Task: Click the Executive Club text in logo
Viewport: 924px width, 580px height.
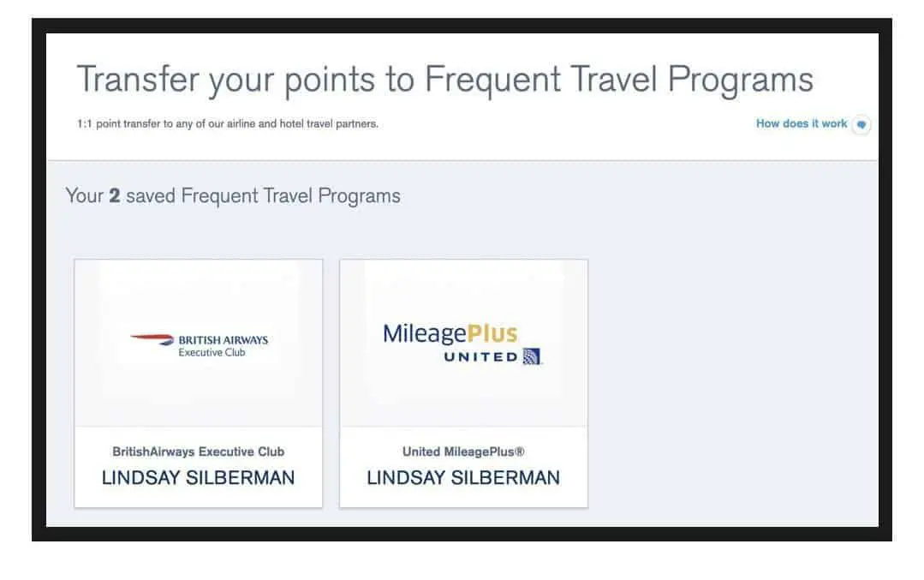Action: (x=212, y=352)
